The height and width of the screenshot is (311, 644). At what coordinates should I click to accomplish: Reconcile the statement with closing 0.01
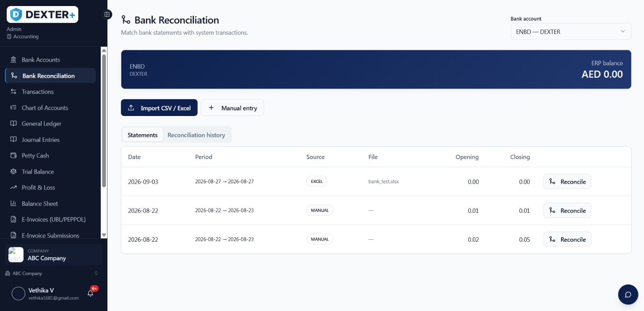567,210
